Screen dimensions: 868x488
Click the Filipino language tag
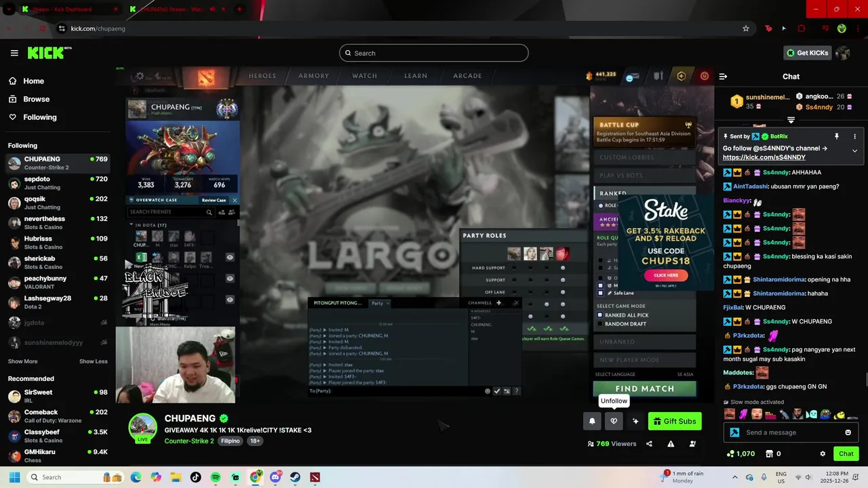231,441
